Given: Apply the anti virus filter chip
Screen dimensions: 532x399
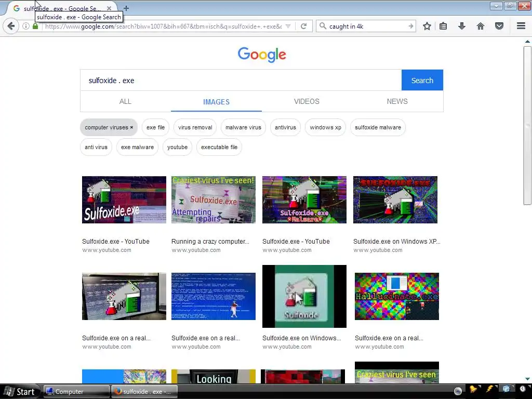Looking at the screenshot, I should (96, 147).
